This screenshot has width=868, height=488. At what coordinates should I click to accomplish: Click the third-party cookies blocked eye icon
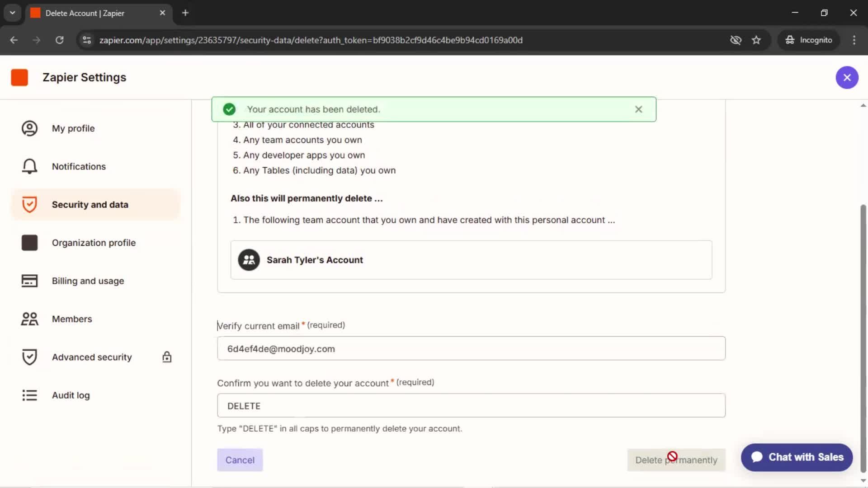736,40
